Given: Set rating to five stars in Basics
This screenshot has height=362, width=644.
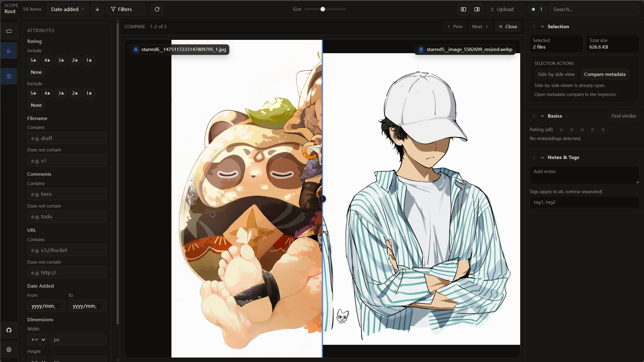Looking at the screenshot, I should 603,130.
